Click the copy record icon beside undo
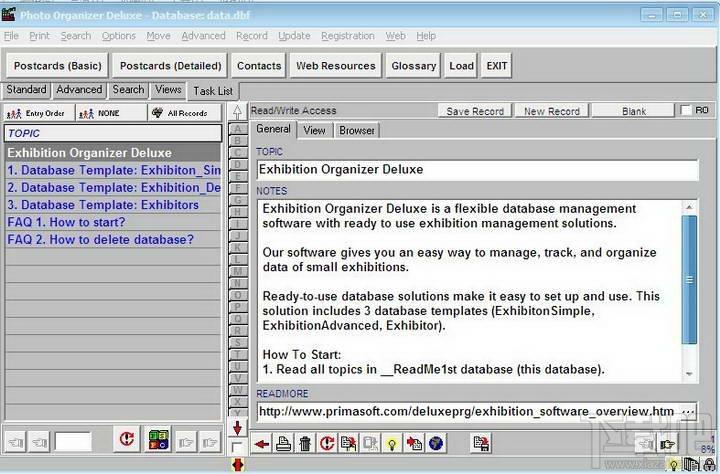The height and width of the screenshot is (474, 720). pos(349,444)
